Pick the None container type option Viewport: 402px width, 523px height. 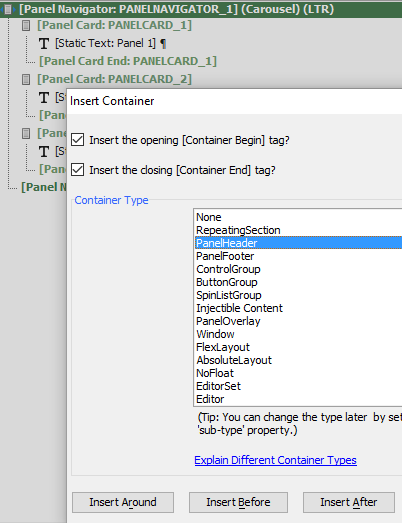(209, 217)
